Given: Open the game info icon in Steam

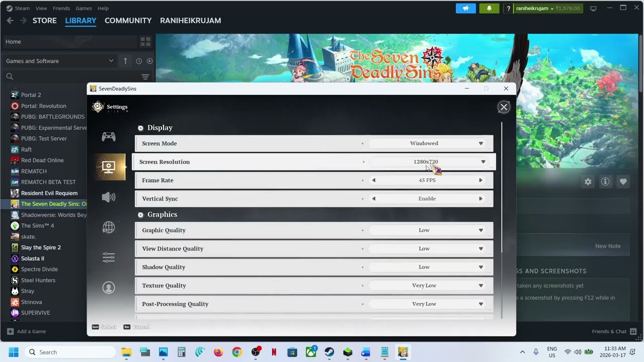Looking at the screenshot, I should point(605,182).
